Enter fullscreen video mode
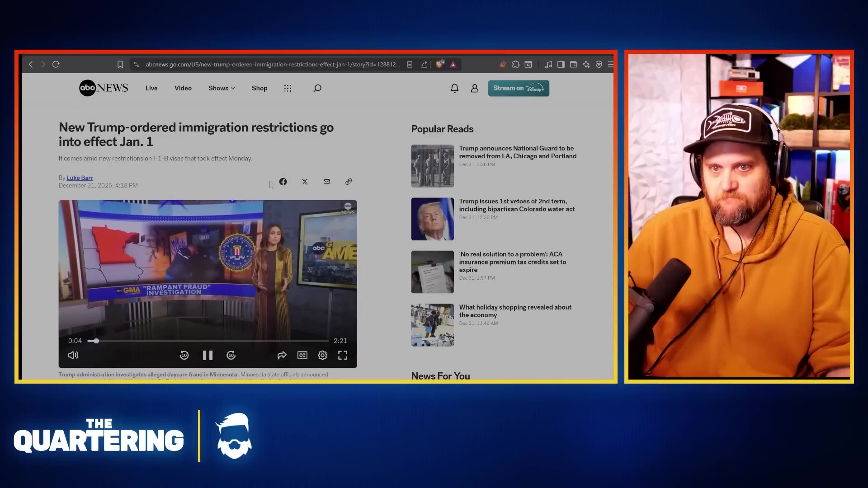The width and height of the screenshot is (868, 488). pyautogui.click(x=343, y=356)
